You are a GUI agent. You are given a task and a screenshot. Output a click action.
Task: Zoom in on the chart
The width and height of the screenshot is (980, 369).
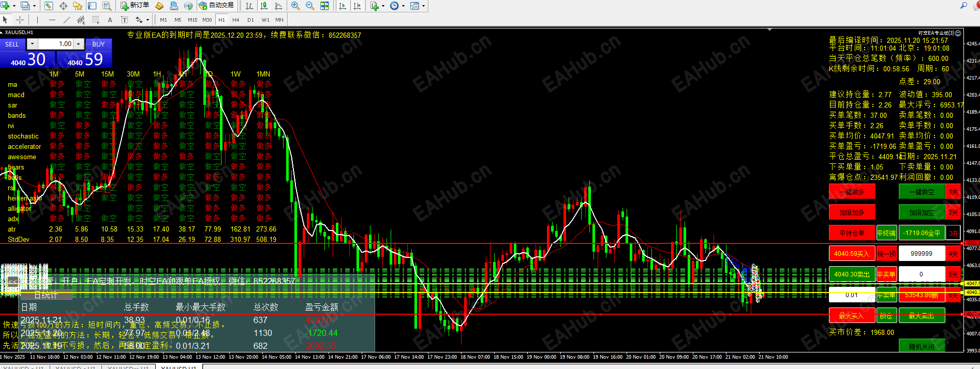pos(295,6)
